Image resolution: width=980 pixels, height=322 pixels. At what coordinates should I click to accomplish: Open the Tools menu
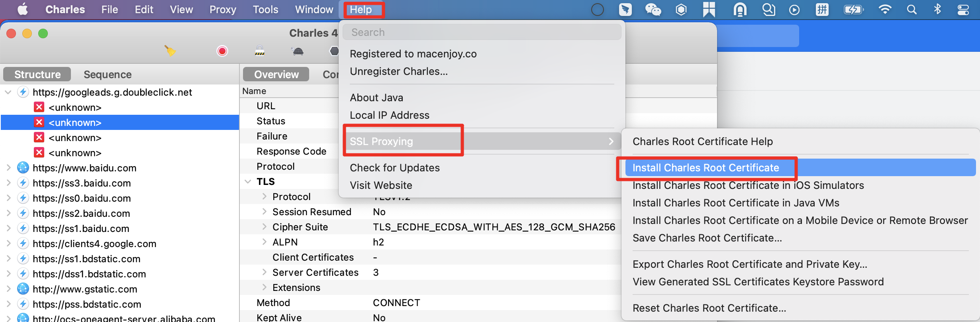(265, 9)
